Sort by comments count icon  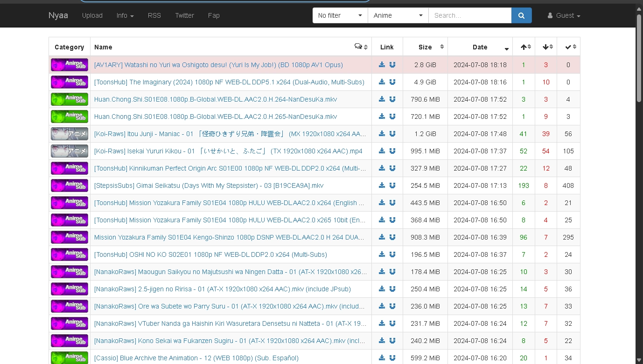coord(361,47)
